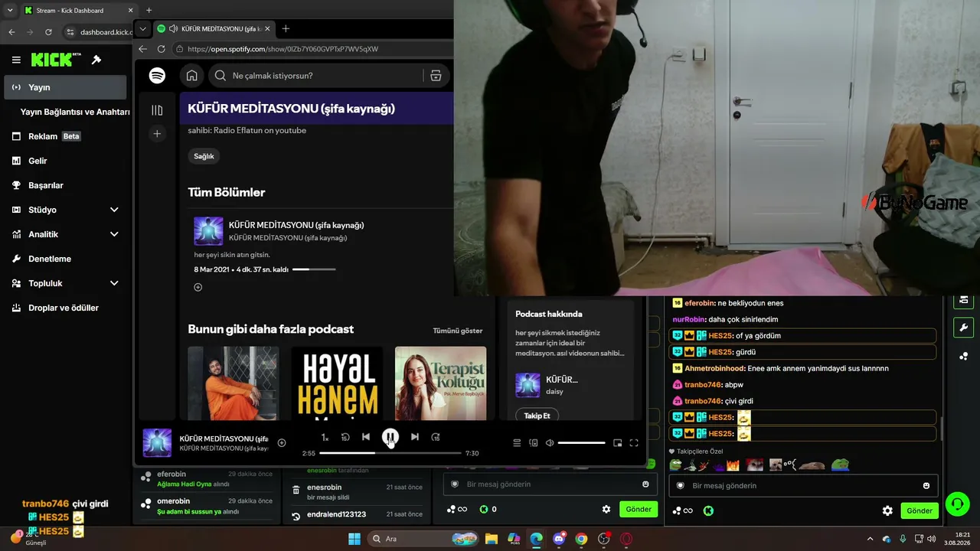The height and width of the screenshot is (551, 980).
Task: Open chat settings gear in the right chat
Action: coord(887,510)
